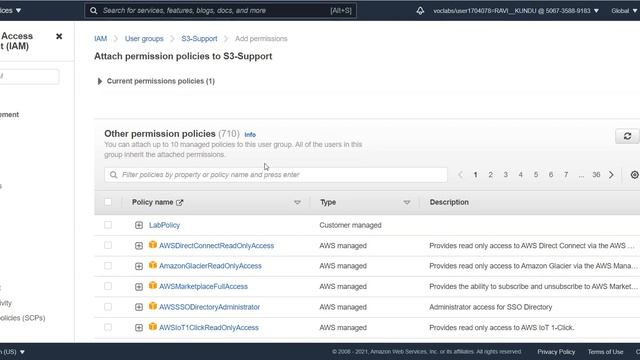Open the Terms of Use footer link
640x360 pixels.
pyautogui.click(x=605, y=352)
